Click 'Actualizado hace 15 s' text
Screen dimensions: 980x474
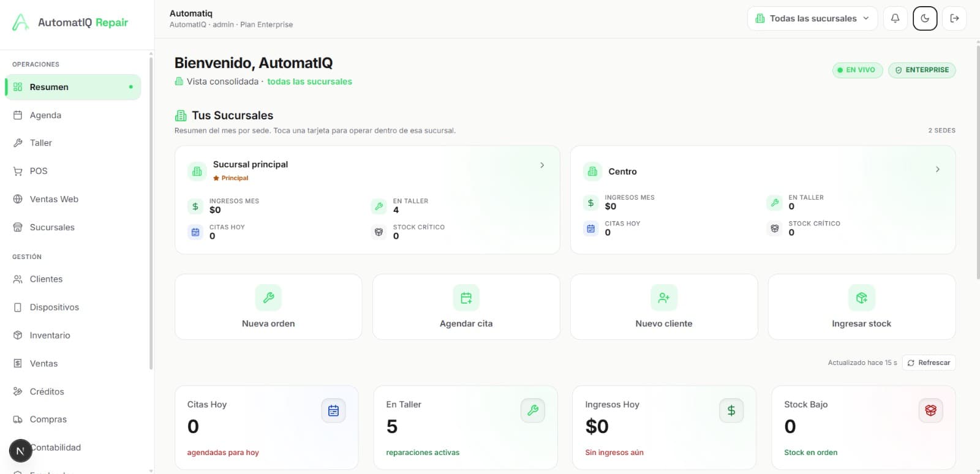862,363
